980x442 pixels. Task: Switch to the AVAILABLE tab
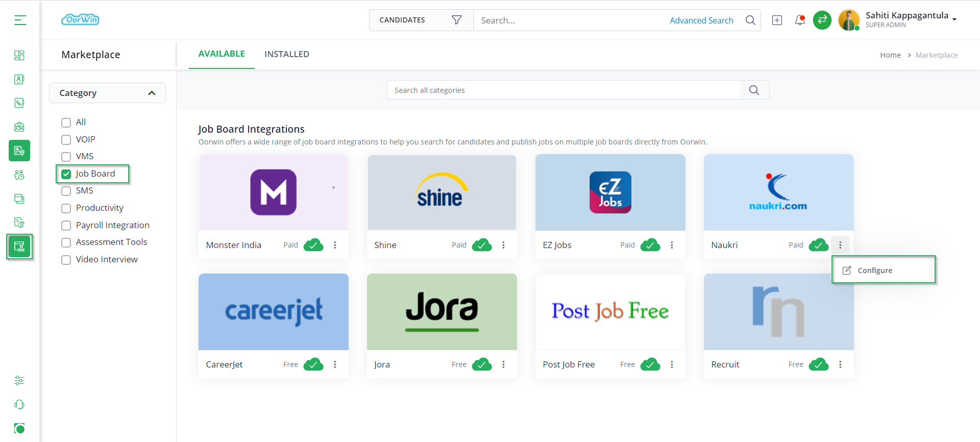point(222,54)
